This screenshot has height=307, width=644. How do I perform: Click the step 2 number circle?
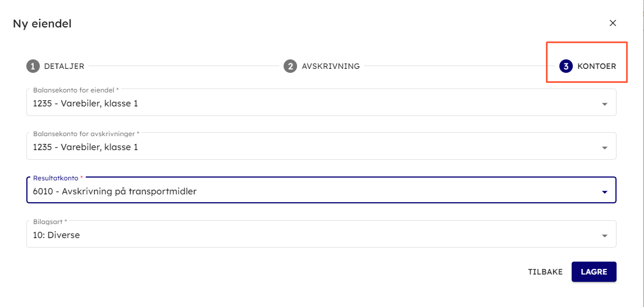tap(290, 66)
